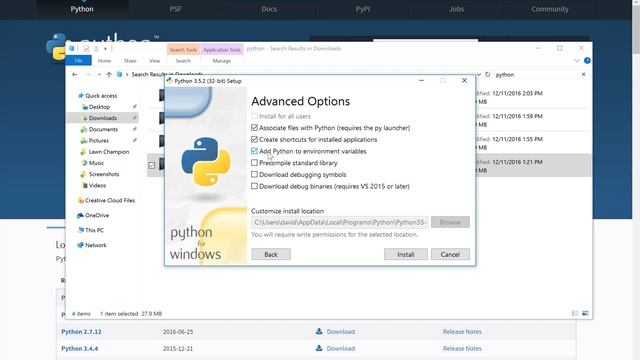Go Back in Python setup wizard
This screenshot has width=640, height=360.
point(271,254)
